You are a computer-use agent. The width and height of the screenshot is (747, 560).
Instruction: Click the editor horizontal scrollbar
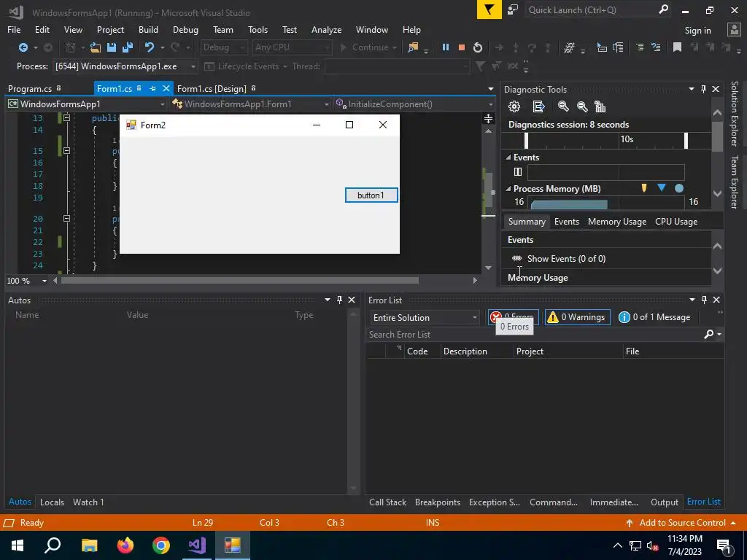pyautogui.click(x=239, y=281)
